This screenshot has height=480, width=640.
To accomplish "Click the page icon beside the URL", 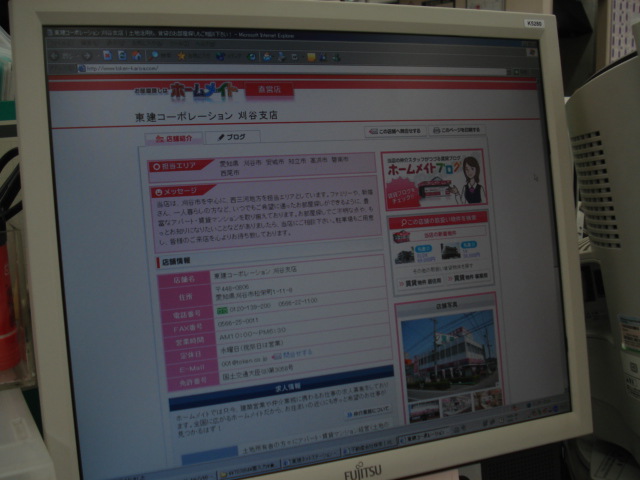I will point(82,68).
